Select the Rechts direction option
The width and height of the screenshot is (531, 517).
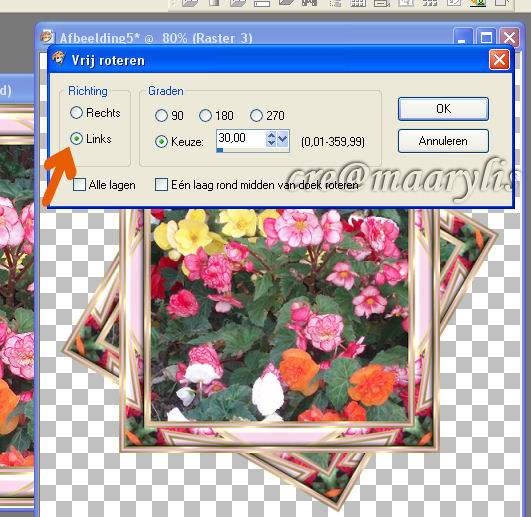coord(95,113)
